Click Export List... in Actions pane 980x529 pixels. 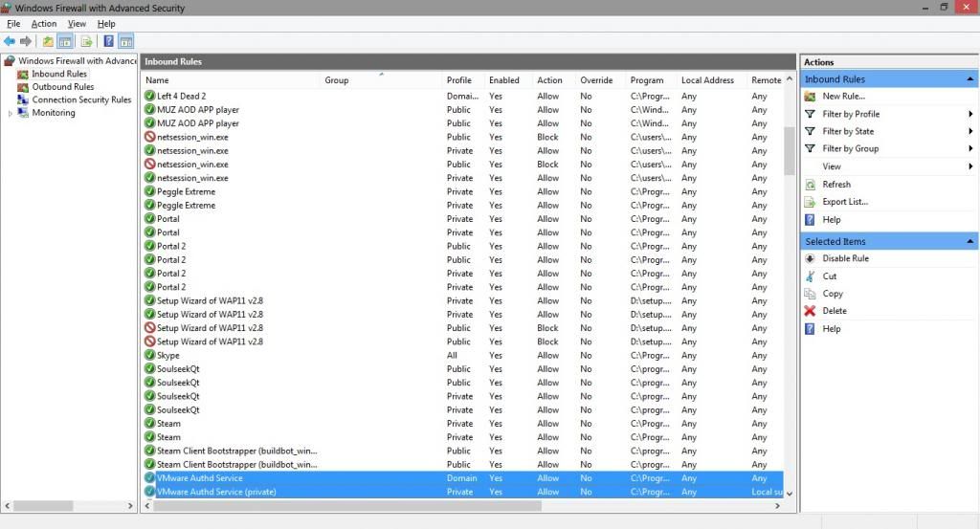click(x=845, y=202)
